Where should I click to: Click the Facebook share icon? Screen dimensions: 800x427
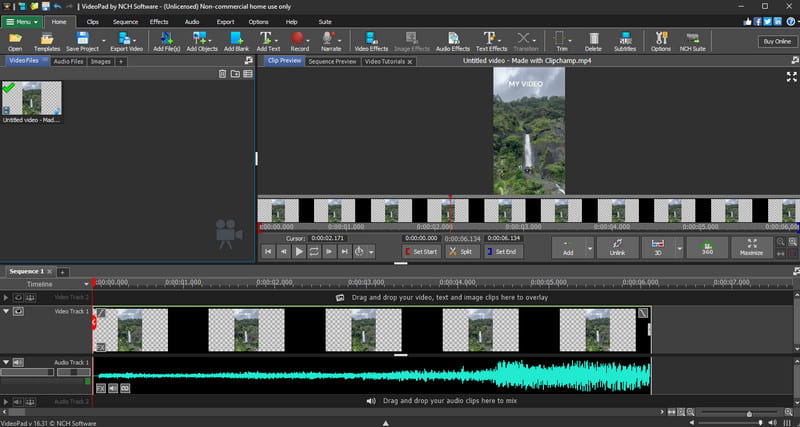click(x=758, y=21)
